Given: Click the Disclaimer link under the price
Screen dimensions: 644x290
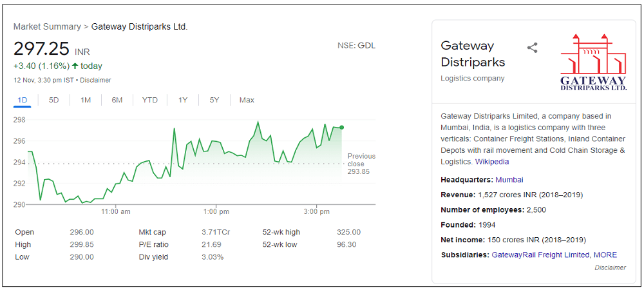Looking at the screenshot, I should coord(97,80).
